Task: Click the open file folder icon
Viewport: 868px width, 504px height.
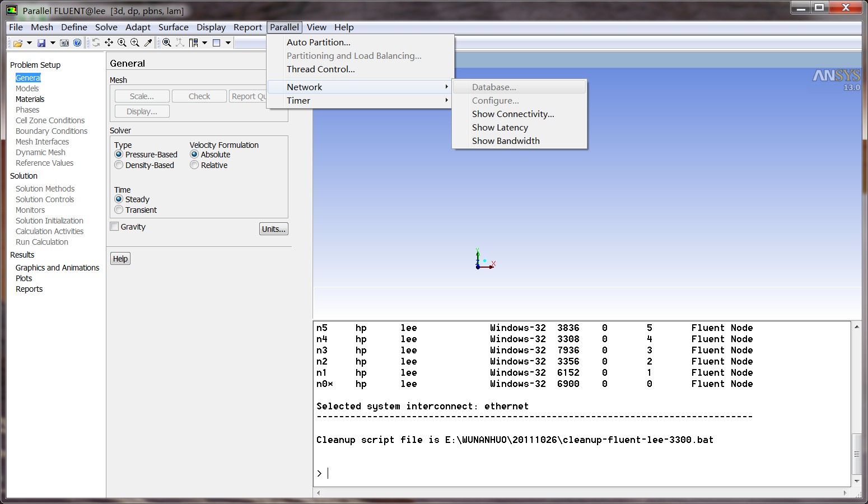Action: [17, 43]
